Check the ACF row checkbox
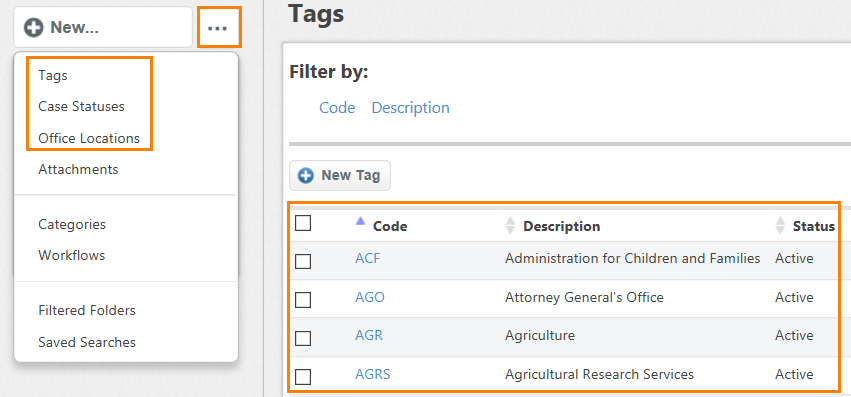The width and height of the screenshot is (851, 397). (x=303, y=261)
